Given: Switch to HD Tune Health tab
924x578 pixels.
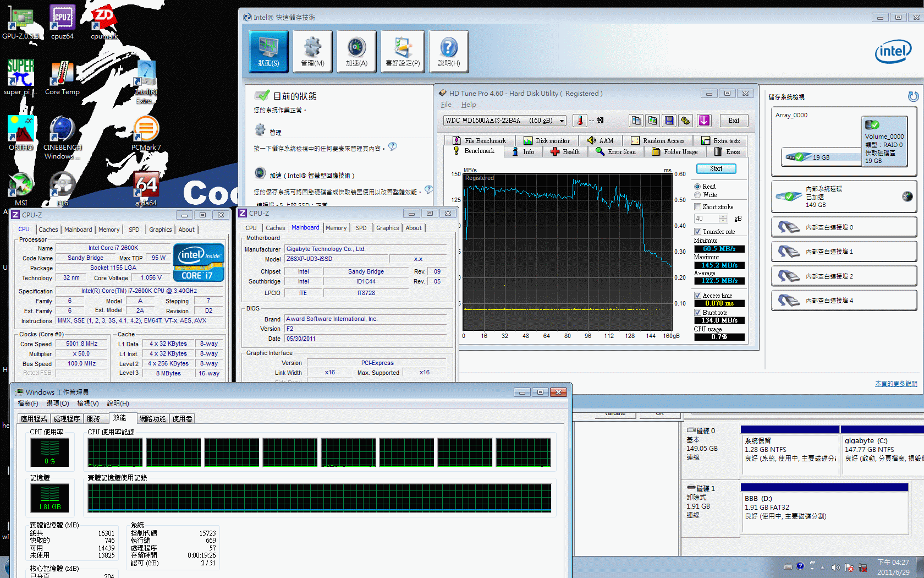Looking at the screenshot, I should [565, 152].
